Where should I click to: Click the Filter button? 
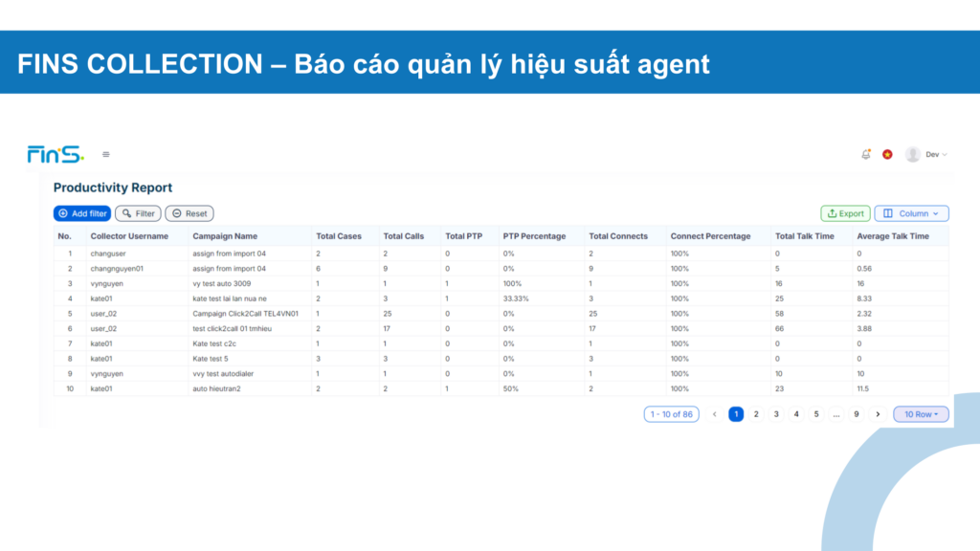pyautogui.click(x=138, y=213)
